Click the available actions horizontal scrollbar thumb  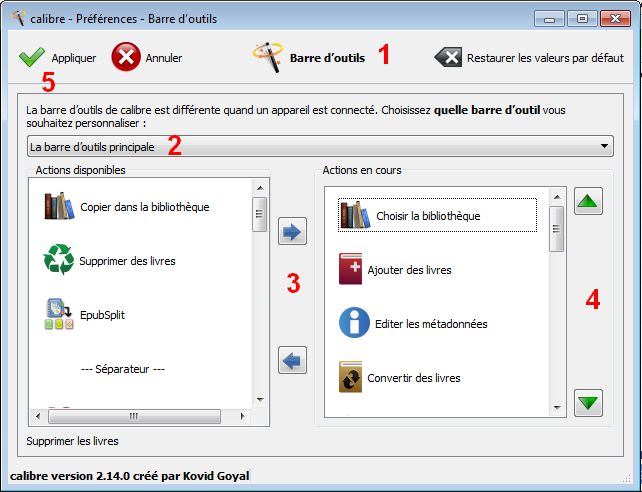pyautogui.click(x=134, y=417)
